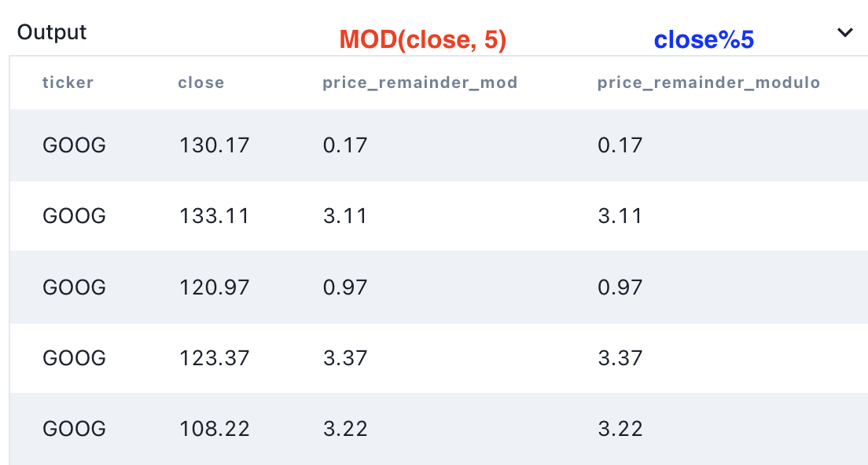Click GOOG ticker in last row
This screenshot has width=868, height=465.
click(74, 429)
